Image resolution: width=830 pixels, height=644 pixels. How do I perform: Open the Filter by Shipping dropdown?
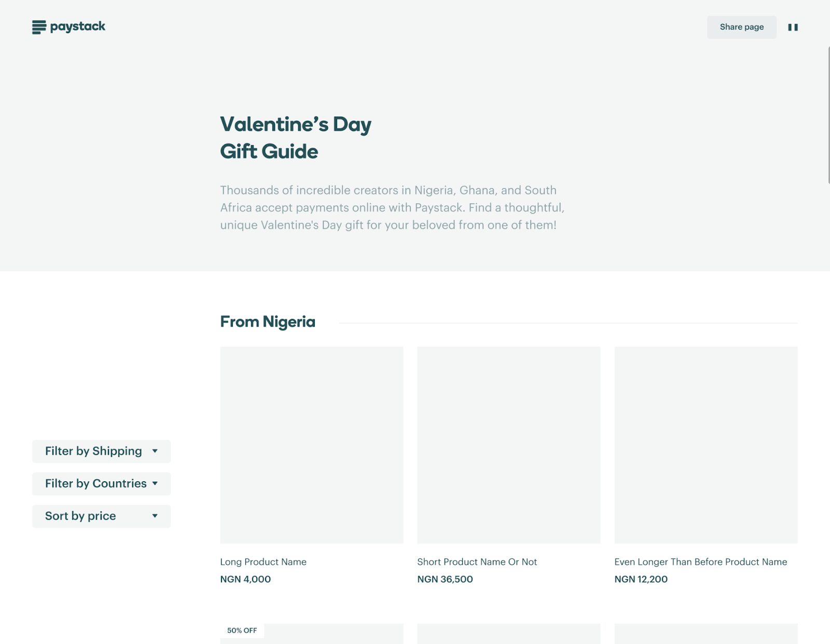coord(101,451)
